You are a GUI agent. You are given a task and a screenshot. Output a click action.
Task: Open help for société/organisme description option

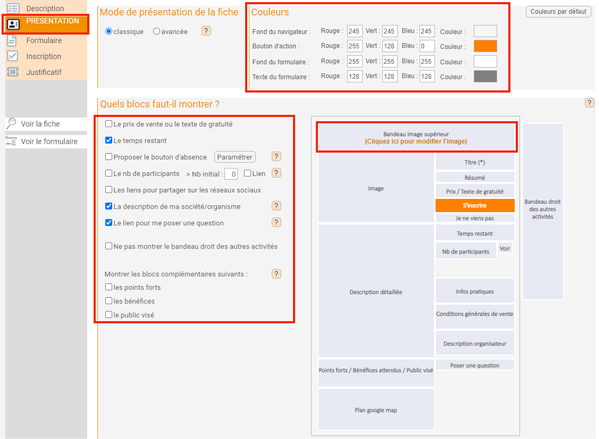pyautogui.click(x=276, y=206)
